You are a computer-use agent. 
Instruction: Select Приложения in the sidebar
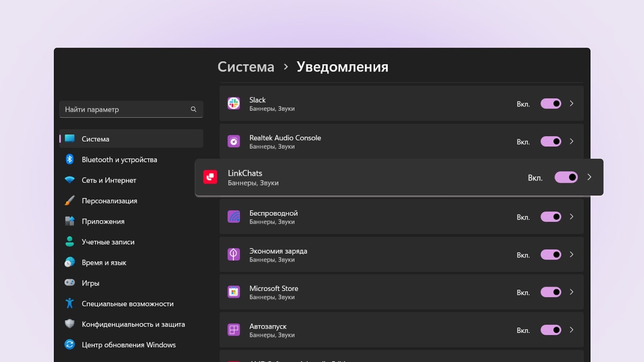[x=131, y=221]
